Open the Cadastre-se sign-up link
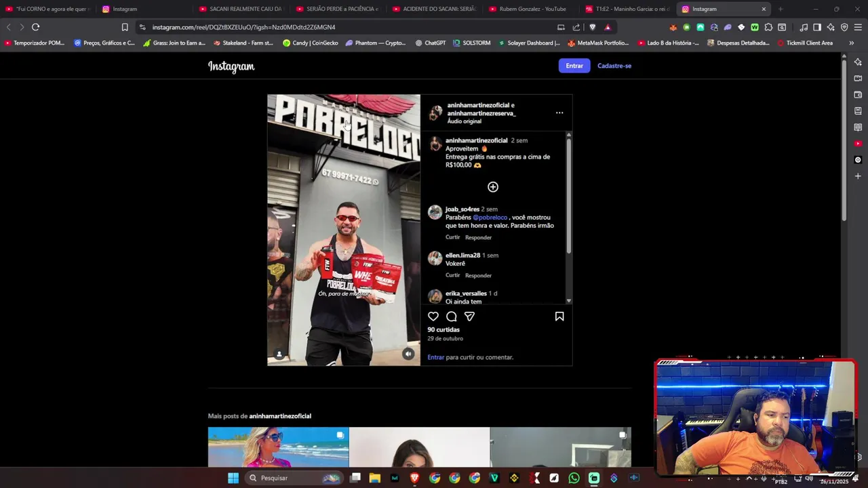Viewport: 868px width, 488px height. (x=614, y=66)
